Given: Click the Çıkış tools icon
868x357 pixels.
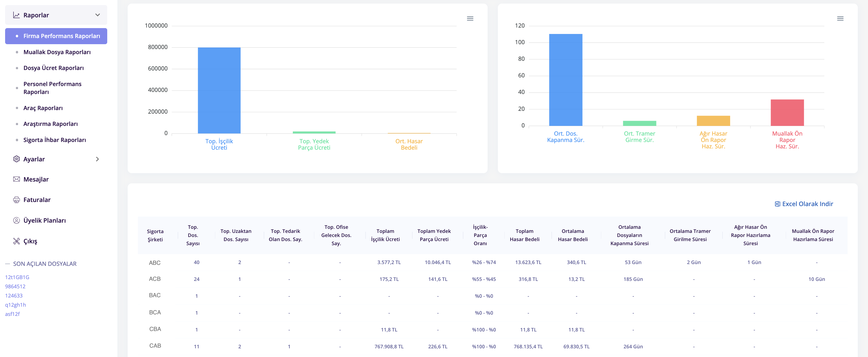Looking at the screenshot, I should [x=16, y=241].
